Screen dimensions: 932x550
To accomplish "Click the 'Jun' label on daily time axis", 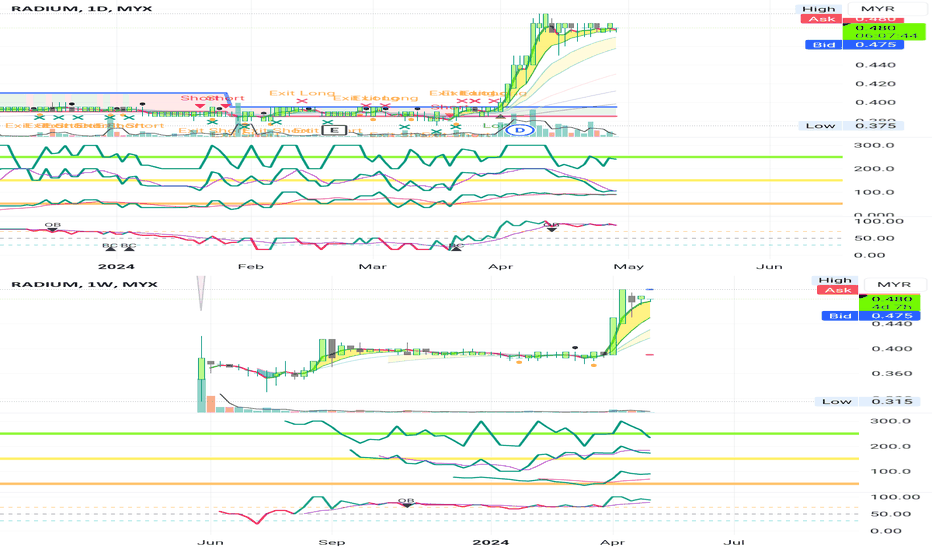I will pos(770,266).
